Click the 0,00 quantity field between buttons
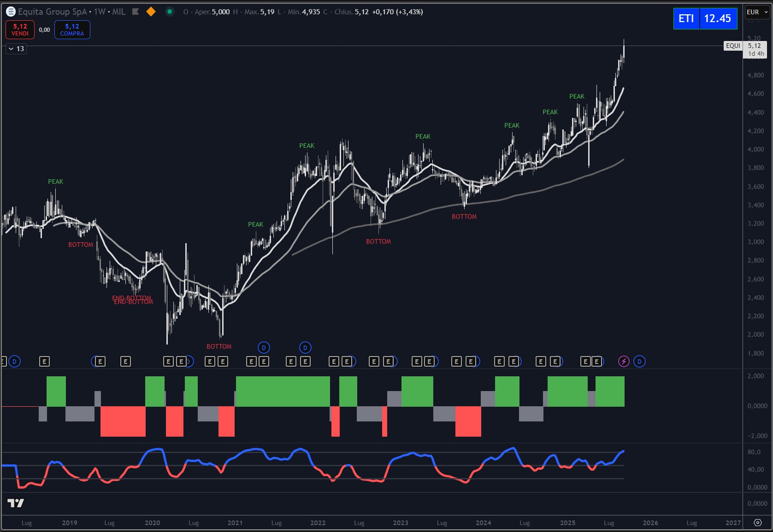The width and height of the screenshot is (773, 532). coord(44,30)
